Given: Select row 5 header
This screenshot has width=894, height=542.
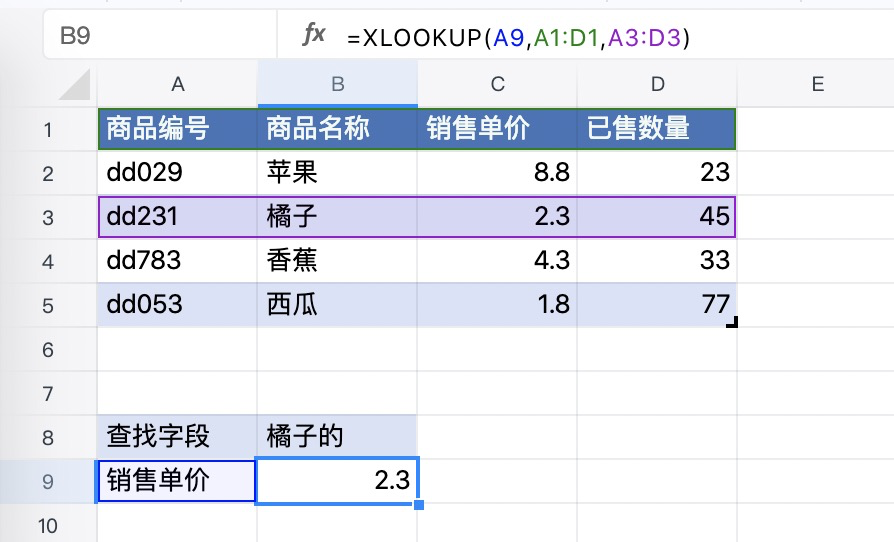Looking at the screenshot, I should point(48,305).
